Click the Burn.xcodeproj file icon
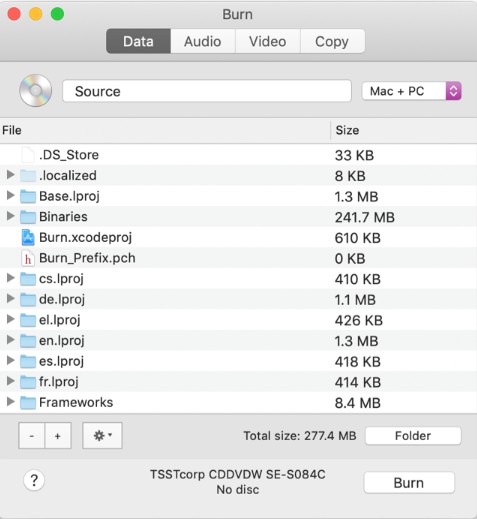This screenshot has height=519, width=477. (x=28, y=238)
